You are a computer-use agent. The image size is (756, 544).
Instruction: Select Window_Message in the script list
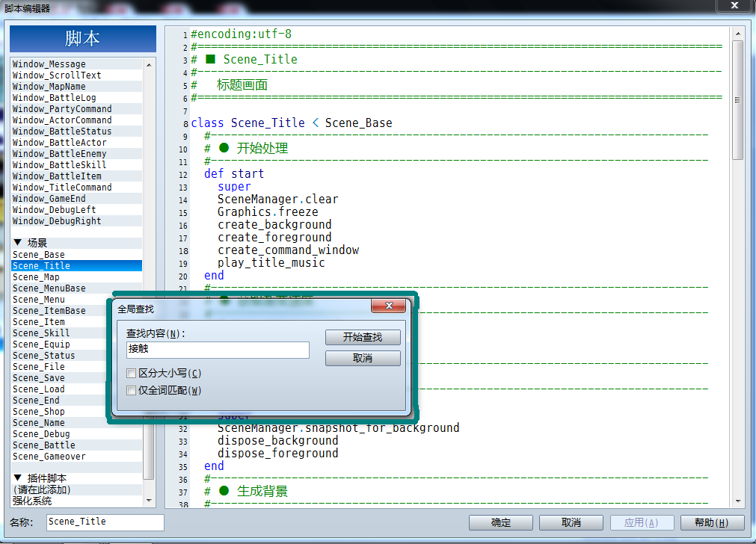tap(77, 64)
